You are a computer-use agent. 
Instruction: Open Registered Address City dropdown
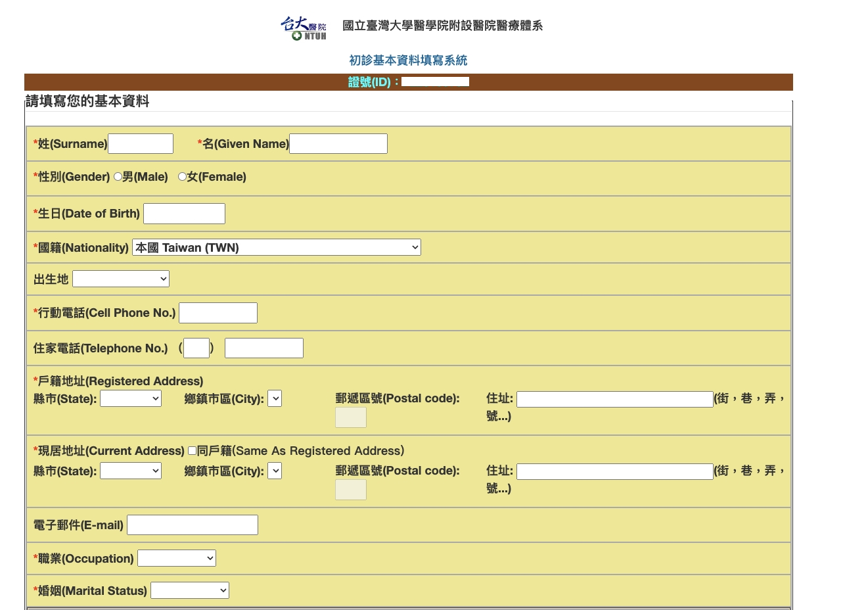click(275, 398)
